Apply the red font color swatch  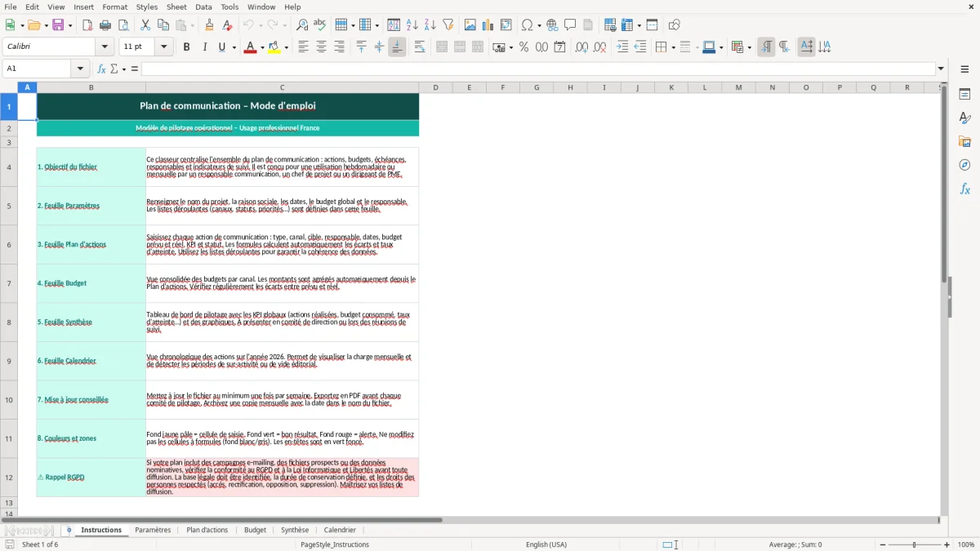pyautogui.click(x=249, y=47)
